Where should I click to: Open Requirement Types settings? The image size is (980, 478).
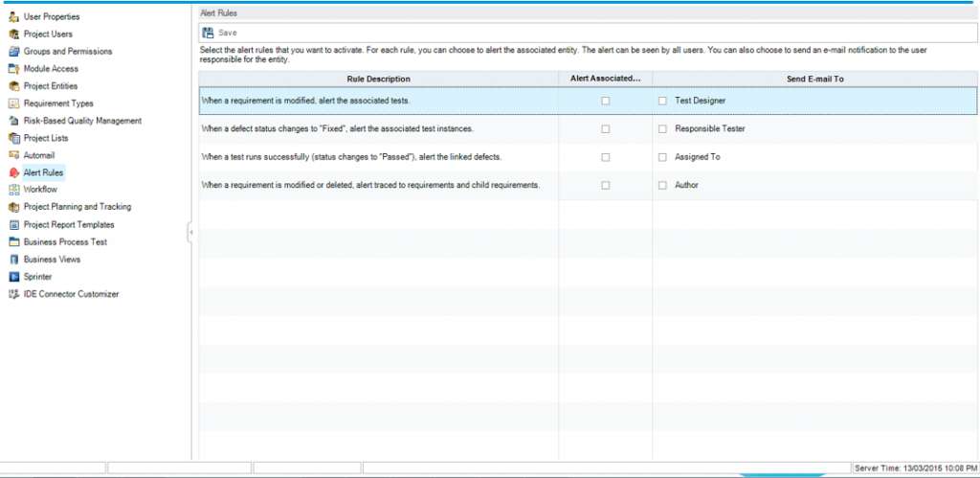tap(58, 103)
